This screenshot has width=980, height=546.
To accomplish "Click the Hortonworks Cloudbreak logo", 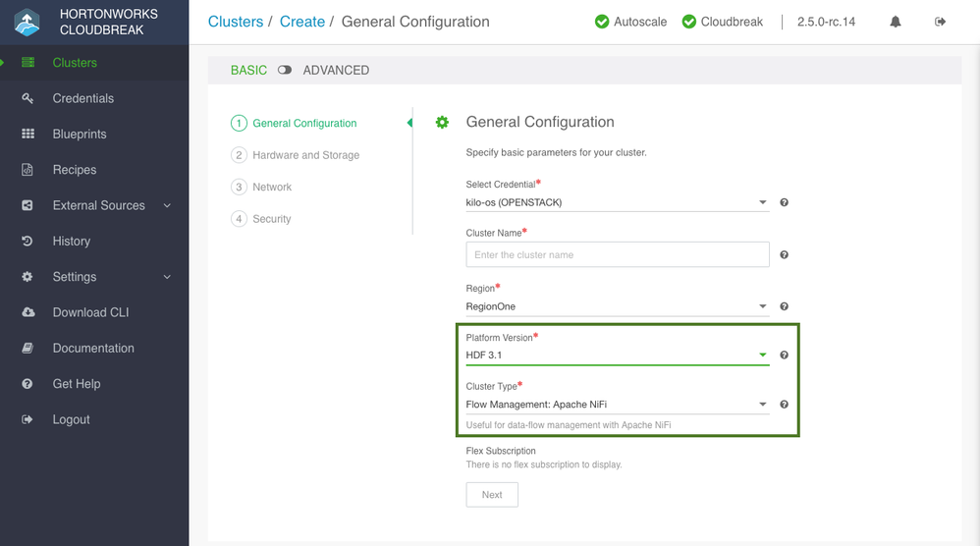I will tap(27, 22).
